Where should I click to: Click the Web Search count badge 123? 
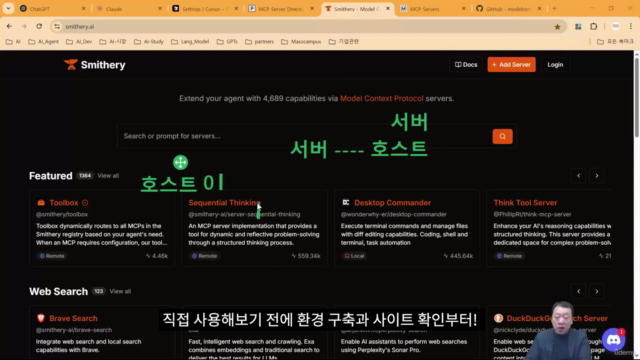(98, 291)
